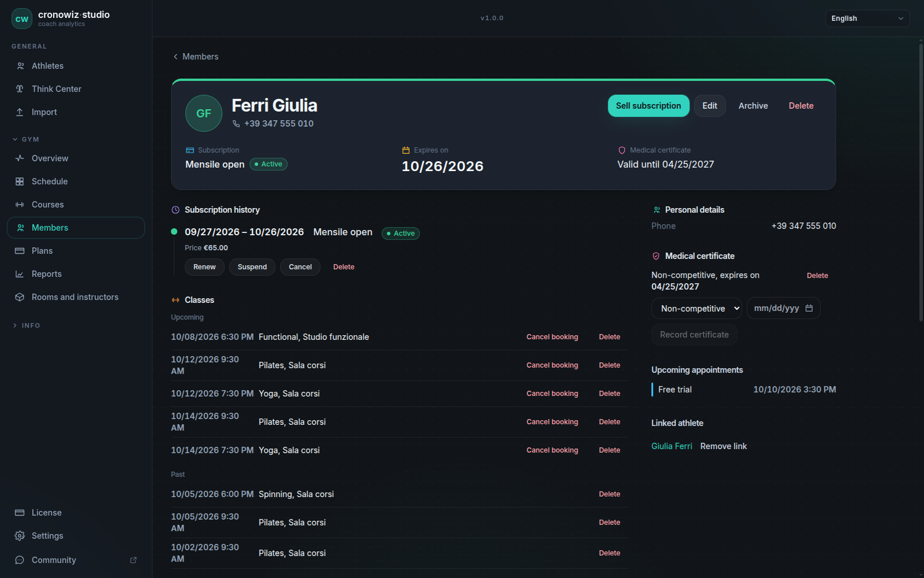Open the Reports menu item
This screenshot has height=578, width=924.
click(76, 274)
